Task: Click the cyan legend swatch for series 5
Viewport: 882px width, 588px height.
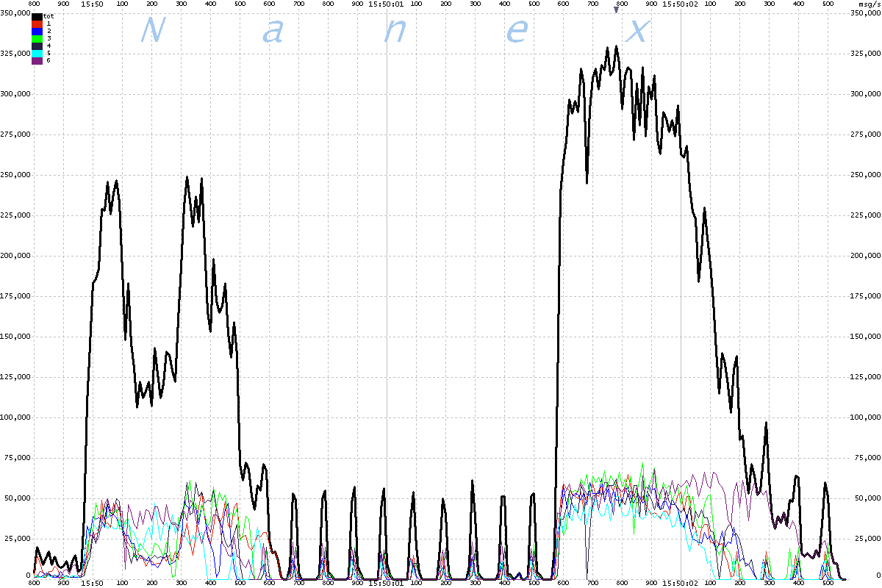Action: 37,53
